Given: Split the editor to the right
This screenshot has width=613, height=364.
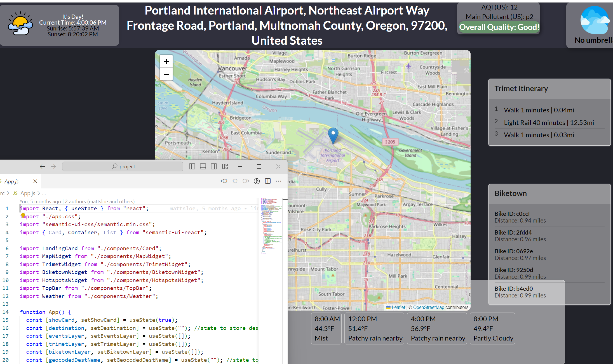Looking at the screenshot, I should (268, 181).
